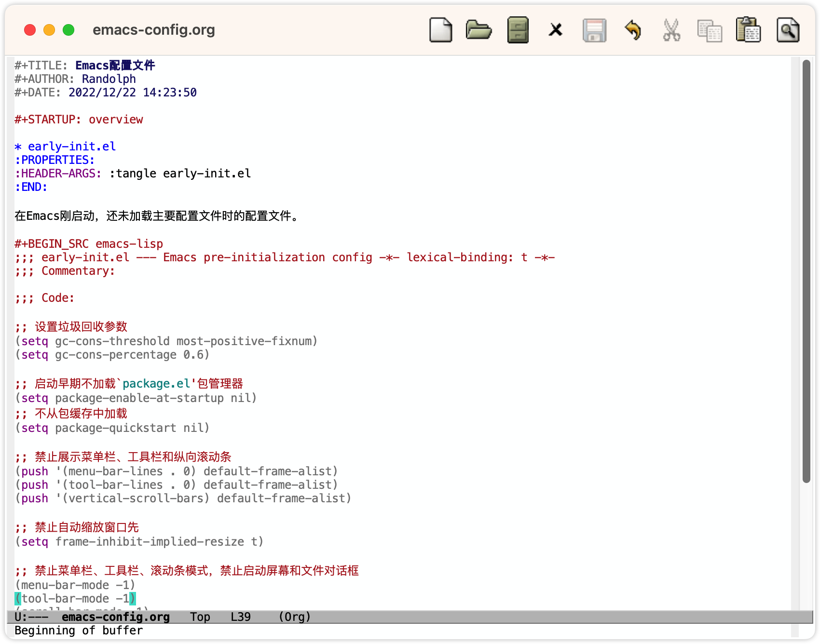
Task: Click the 'U:---' coding status indicator
Action: [x=31, y=617]
